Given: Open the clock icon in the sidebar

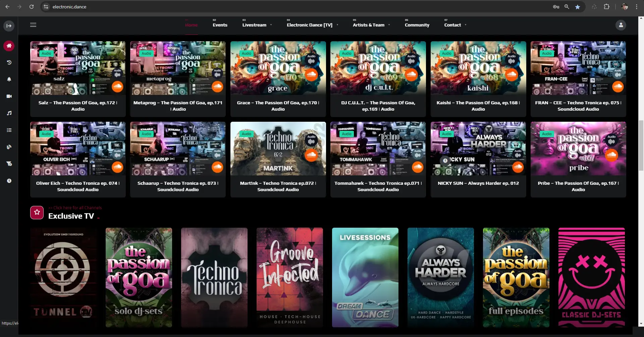Looking at the screenshot, I should 9,181.
